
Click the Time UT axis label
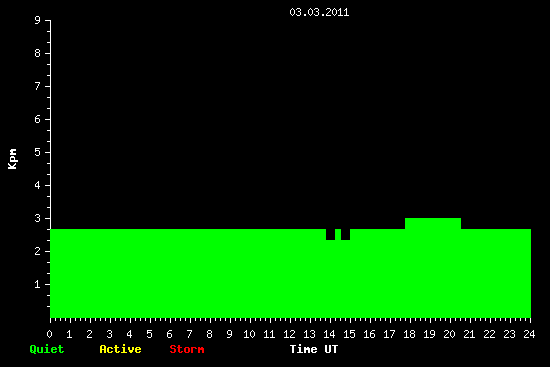click(314, 349)
